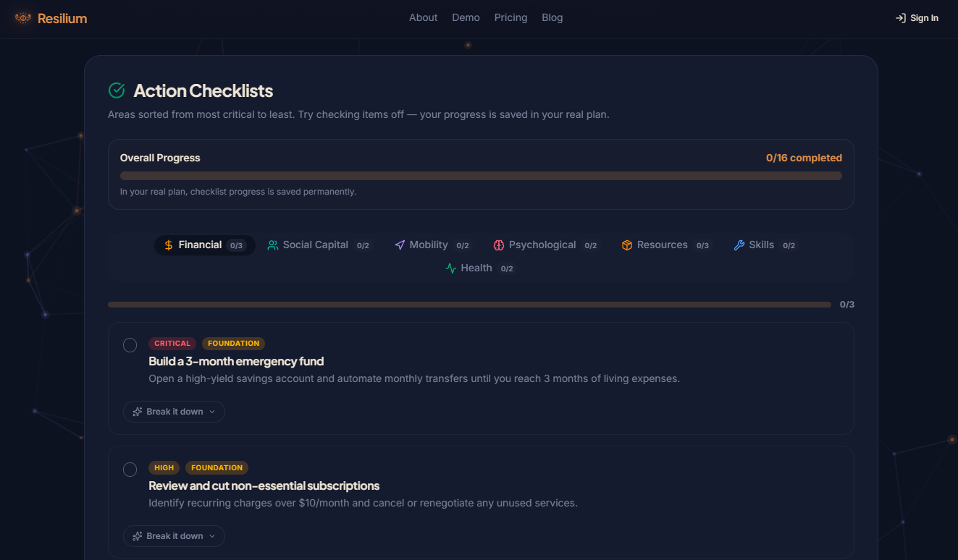The height and width of the screenshot is (560, 958).
Task: Click the Action Checklists heading
Action: (203, 90)
